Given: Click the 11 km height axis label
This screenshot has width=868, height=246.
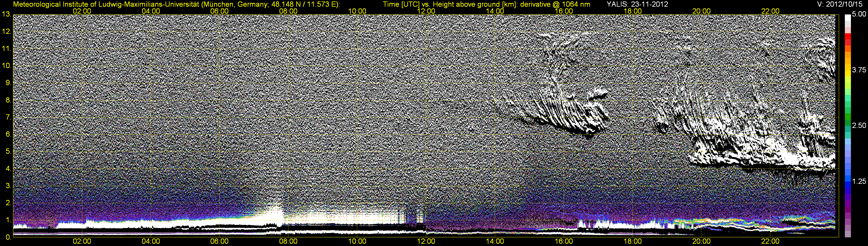Looking at the screenshot, I should [x=6, y=49].
